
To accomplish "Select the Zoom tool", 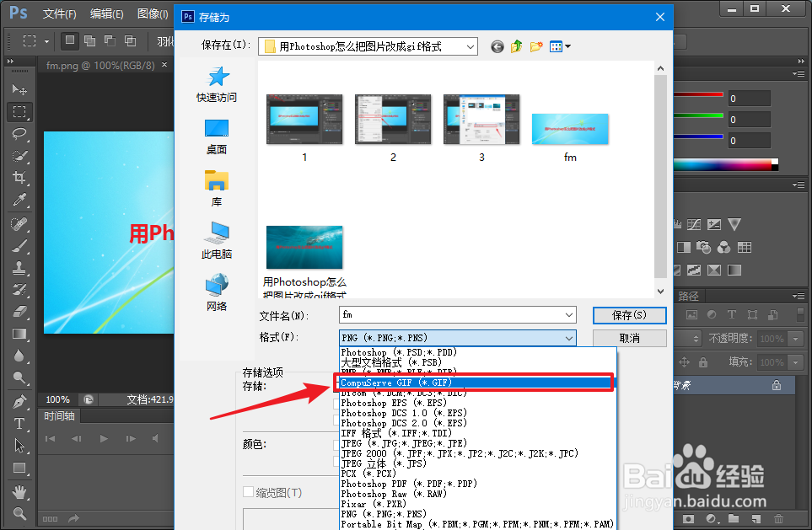I will [x=19, y=513].
